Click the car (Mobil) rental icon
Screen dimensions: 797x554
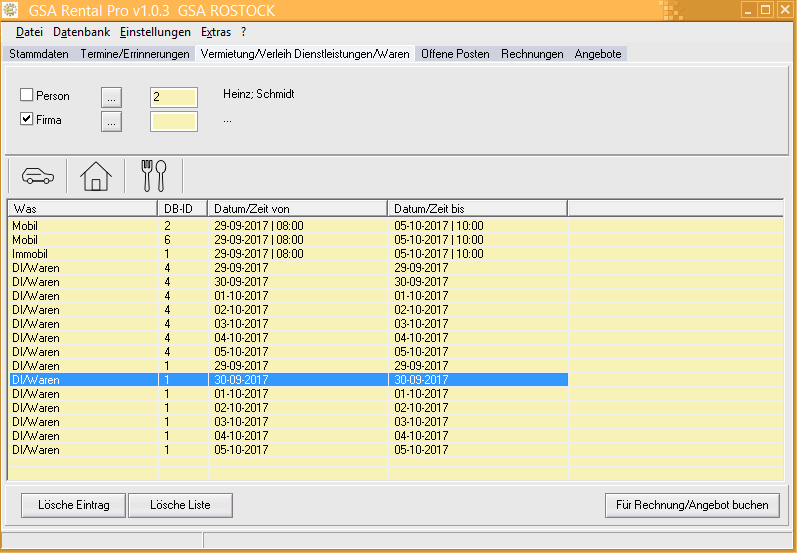(x=37, y=176)
